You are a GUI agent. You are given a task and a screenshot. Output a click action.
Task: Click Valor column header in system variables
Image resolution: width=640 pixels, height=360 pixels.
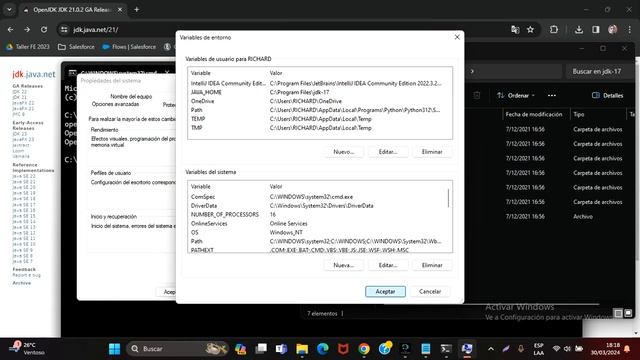[276, 187]
